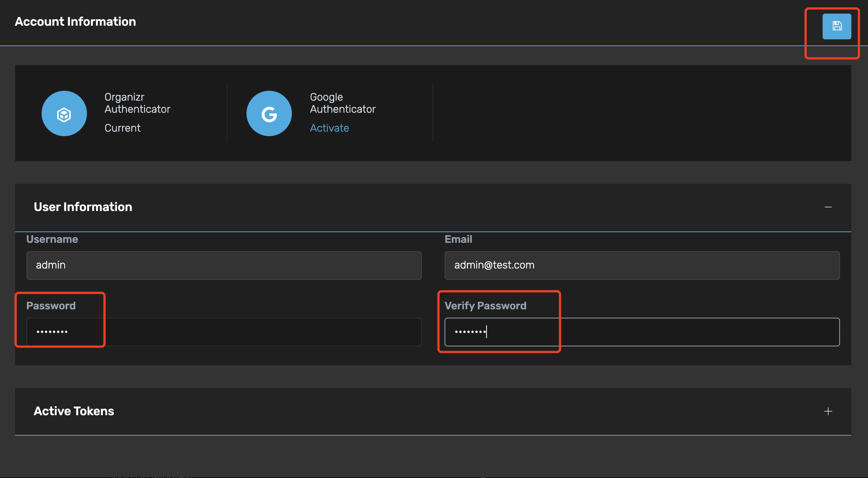The width and height of the screenshot is (868, 478).
Task: Expand Active Tokens with plus icon
Action: pos(828,411)
